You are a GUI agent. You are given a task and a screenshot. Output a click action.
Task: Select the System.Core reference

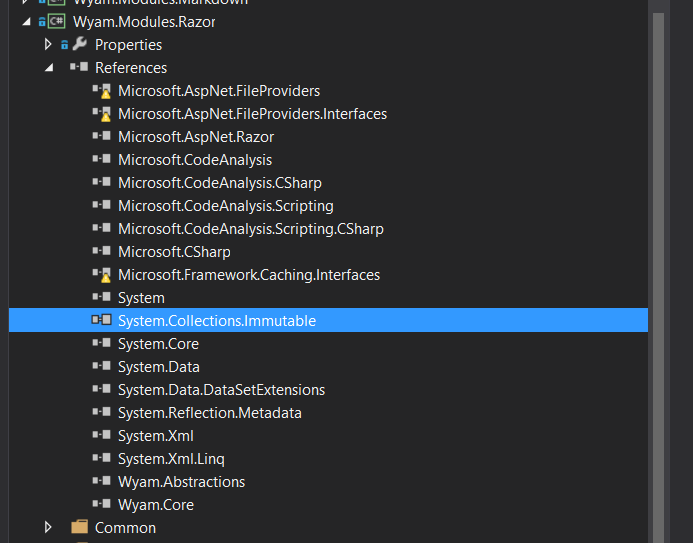tap(158, 343)
